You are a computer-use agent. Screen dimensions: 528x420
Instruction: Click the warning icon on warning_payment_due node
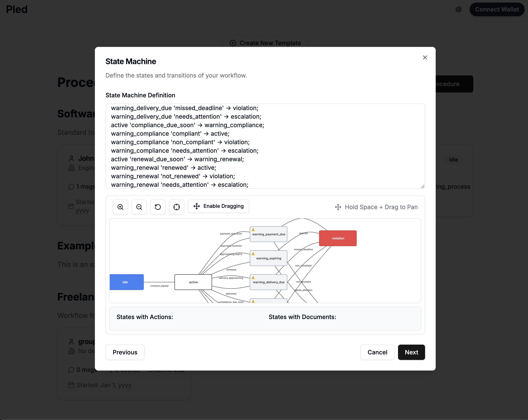click(253, 230)
